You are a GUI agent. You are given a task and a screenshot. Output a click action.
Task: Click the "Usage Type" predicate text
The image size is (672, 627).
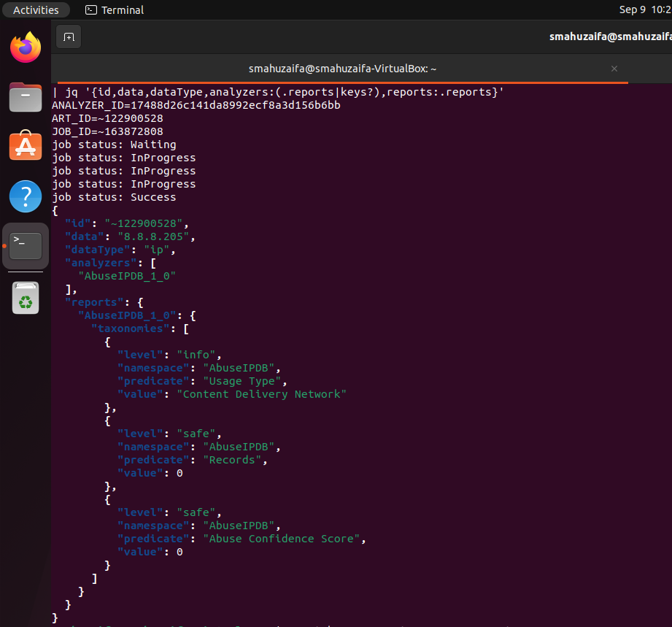242,381
